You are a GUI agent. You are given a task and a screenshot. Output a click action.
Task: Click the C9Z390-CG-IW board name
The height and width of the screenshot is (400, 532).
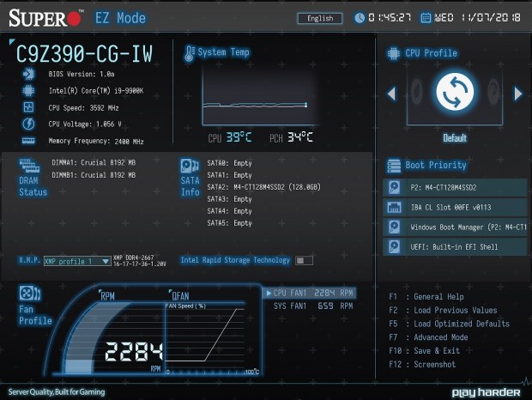click(x=84, y=54)
